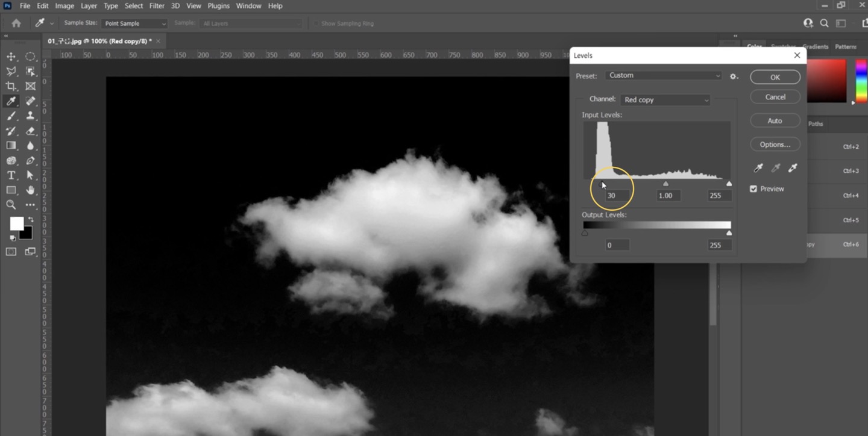The height and width of the screenshot is (436, 868).
Task: Select the Eyedropper tool in the toolbox
Action: tap(11, 101)
